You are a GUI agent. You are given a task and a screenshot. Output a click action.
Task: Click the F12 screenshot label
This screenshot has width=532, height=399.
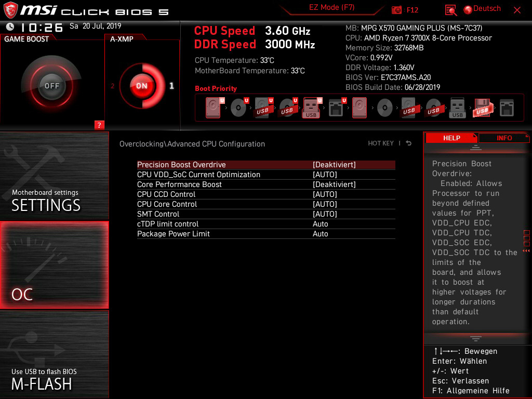[x=412, y=10]
